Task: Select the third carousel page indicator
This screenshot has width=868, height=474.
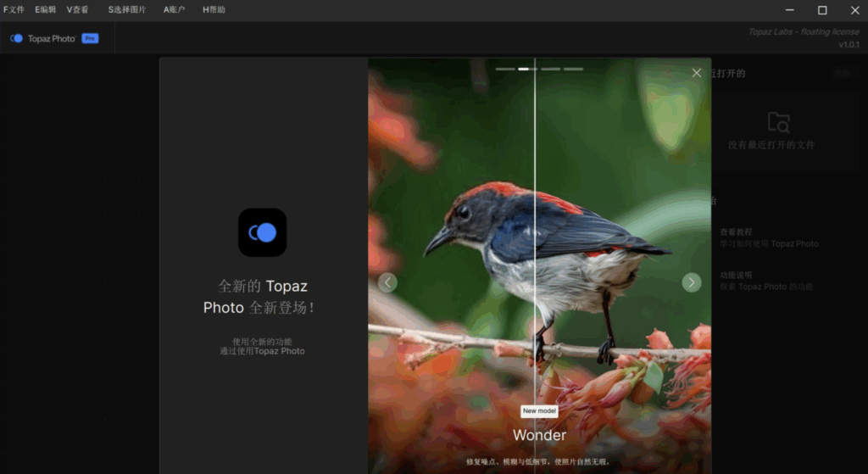Action: coord(551,70)
